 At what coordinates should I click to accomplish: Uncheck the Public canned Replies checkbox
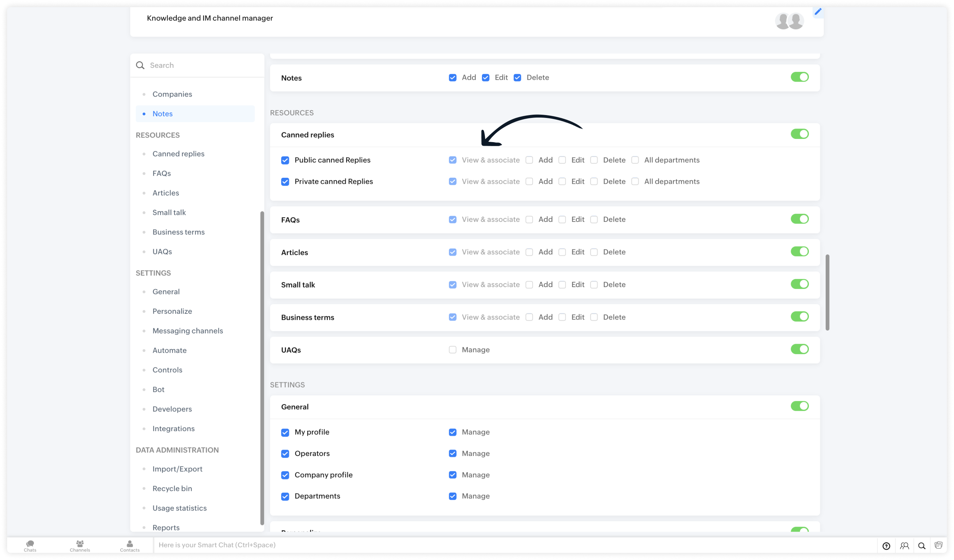point(285,160)
